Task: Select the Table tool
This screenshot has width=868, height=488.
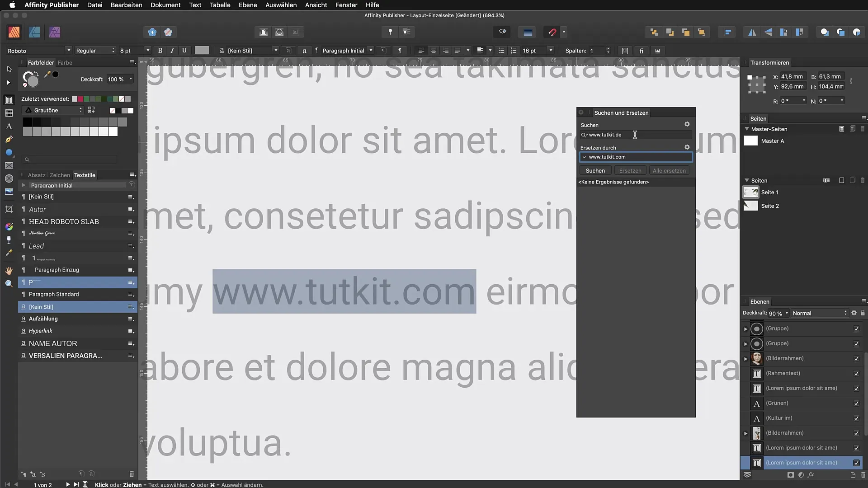Action: tap(9, 113)
